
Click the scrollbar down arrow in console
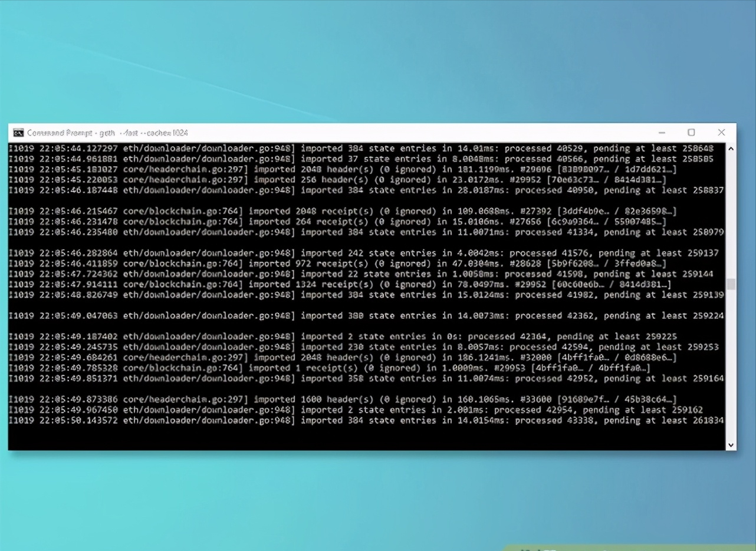coord(731,445)
